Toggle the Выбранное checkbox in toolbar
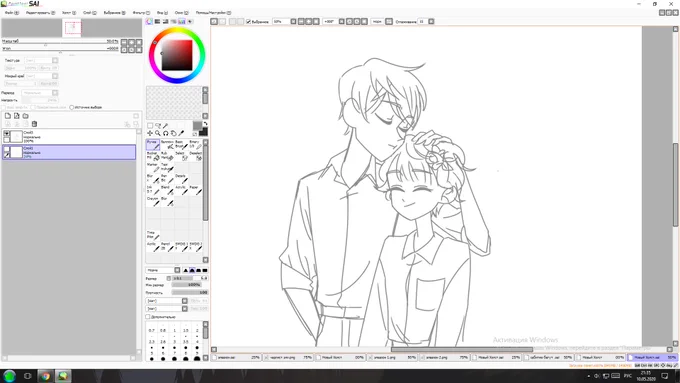This screenshot has width=680, height=383. (248, 22)
